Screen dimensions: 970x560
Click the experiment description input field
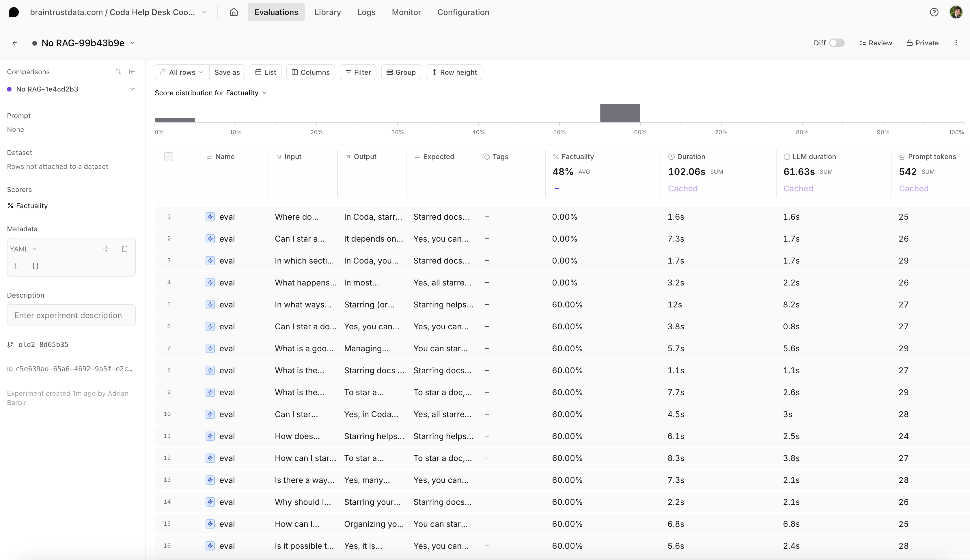click(71, 315)
